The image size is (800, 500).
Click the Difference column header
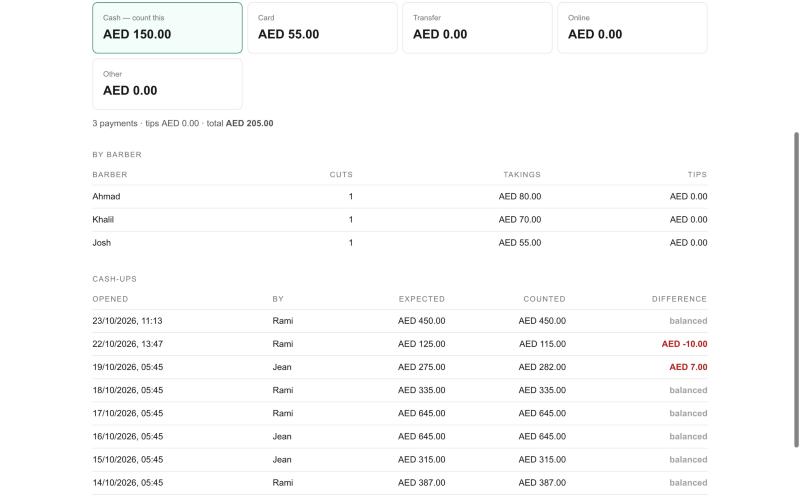[x=680, y=299]
